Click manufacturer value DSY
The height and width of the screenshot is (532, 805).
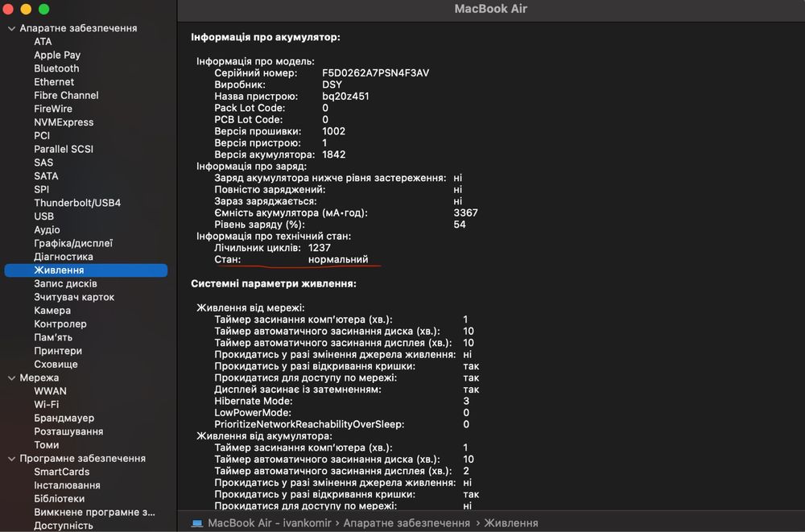pos(332,85)
